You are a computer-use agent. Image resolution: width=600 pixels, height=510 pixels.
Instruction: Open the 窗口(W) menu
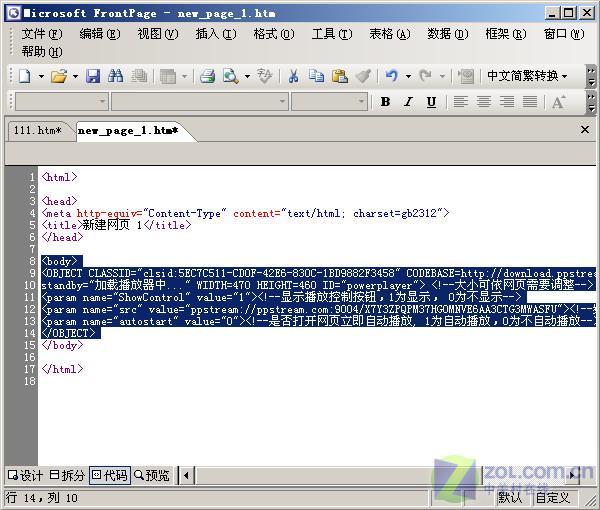tap(564, 34)
